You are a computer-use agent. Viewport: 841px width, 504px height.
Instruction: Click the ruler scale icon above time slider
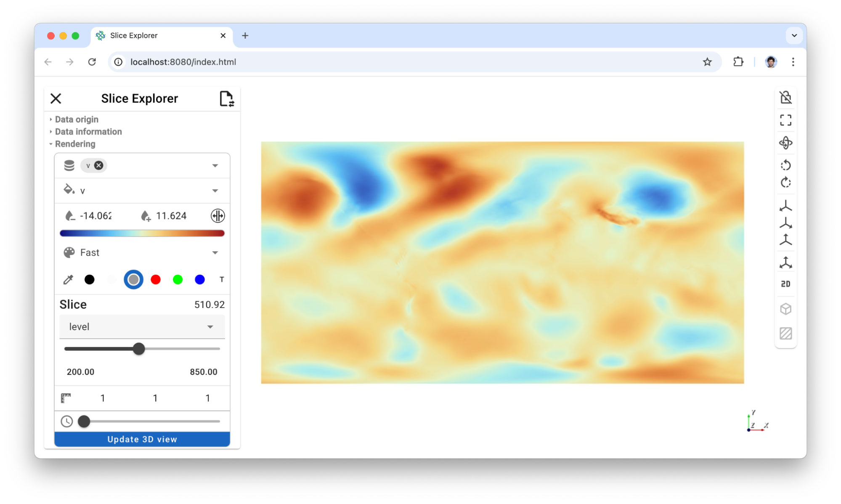(66, 397)
